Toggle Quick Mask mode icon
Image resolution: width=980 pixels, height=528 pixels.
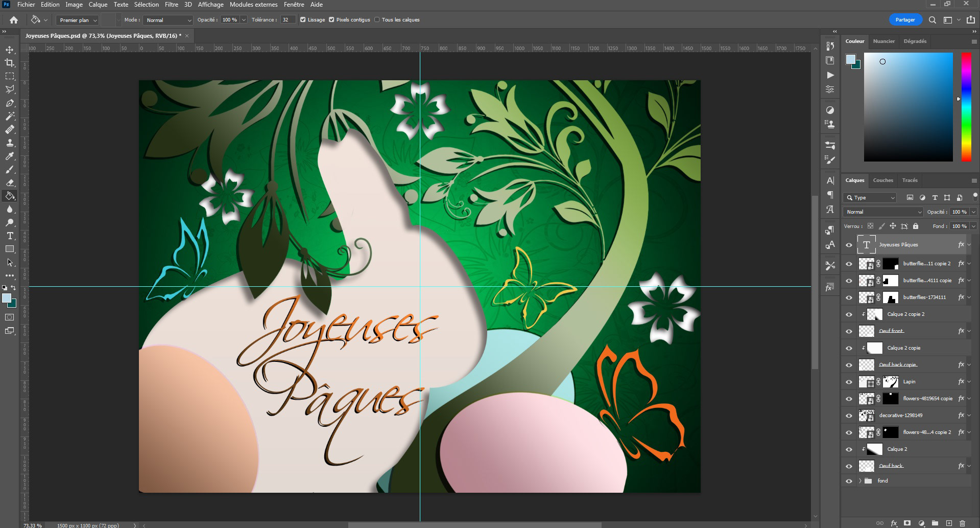[10, 317]
